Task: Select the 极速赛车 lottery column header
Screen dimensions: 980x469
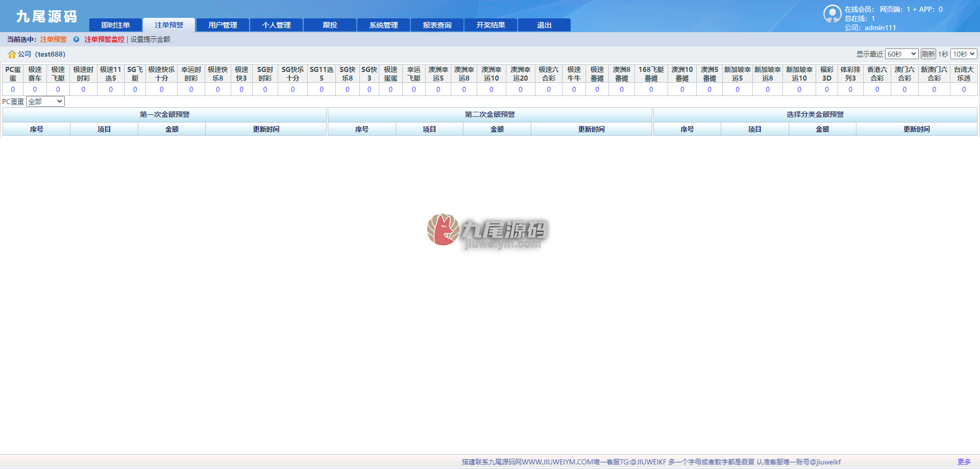Action: click(x=35, y=73)
